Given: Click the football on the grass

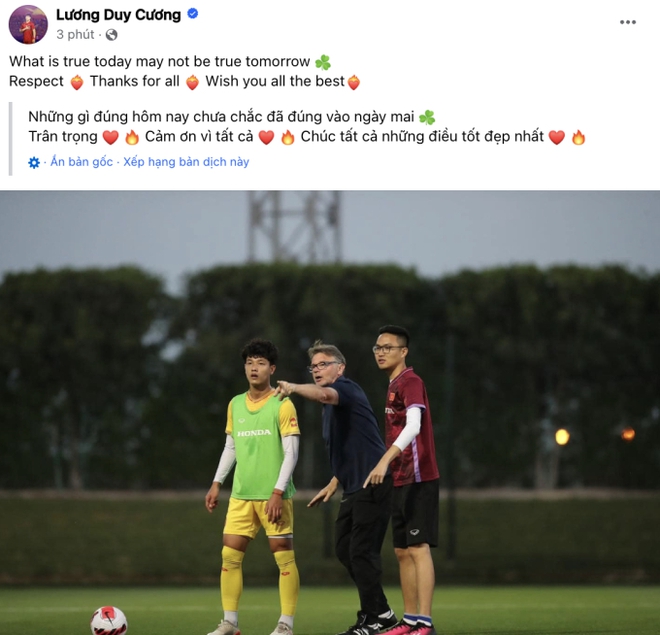Looking at the screenshot, I should coord(109,621).
